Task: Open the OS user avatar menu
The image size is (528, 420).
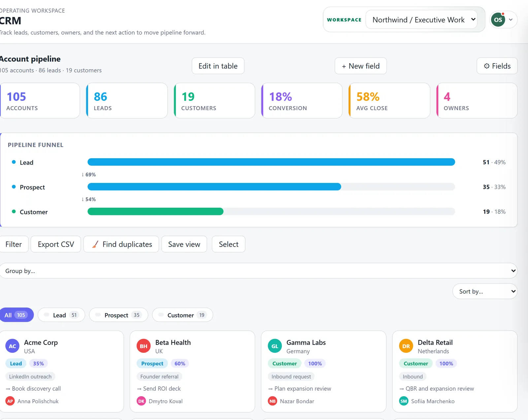Action: click(498, 20)
